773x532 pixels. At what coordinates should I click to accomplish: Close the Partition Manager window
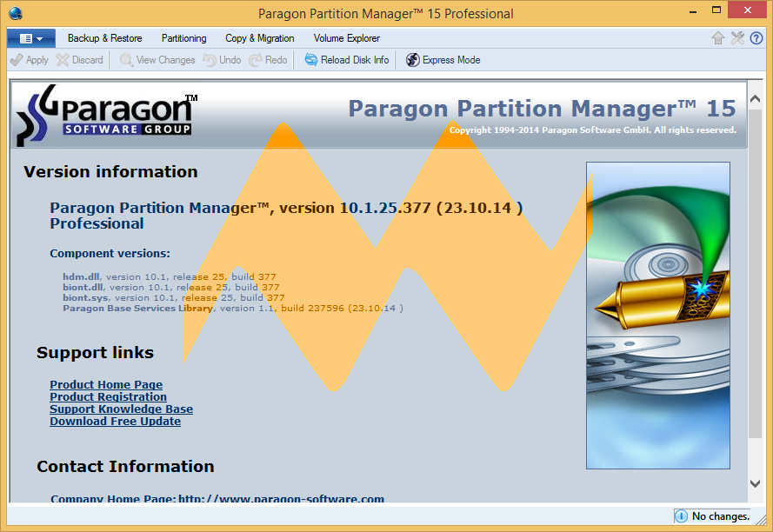coord(748,10)
